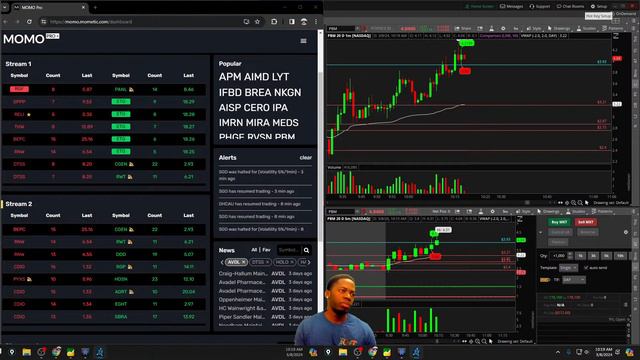Click the news filter right arrow
The image size is (640, 360).
point(309,262)
